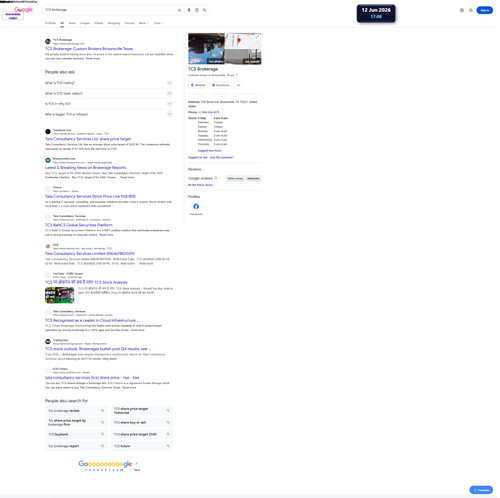Open 'TCS Brokerage: Custom Brokers Brownsville Texas' result

pos(89,49)
